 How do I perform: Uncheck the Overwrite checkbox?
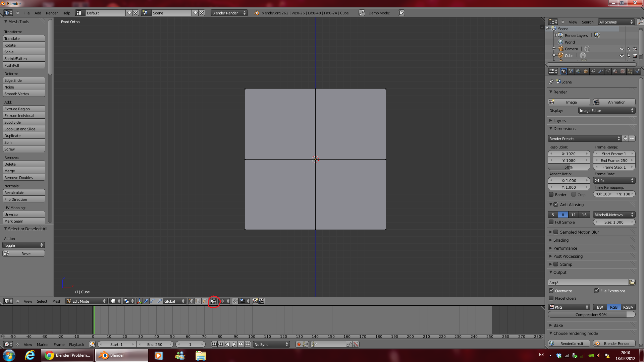pos(551,291)
